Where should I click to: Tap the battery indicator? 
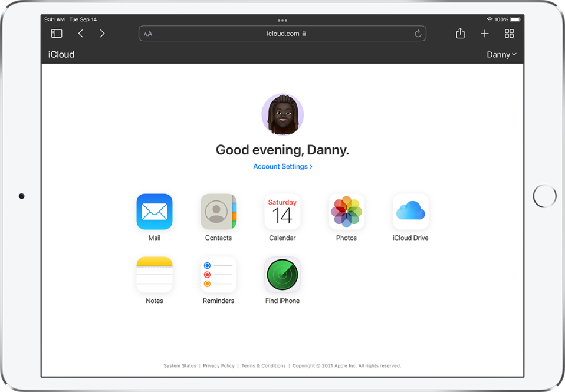coord(515,19)
